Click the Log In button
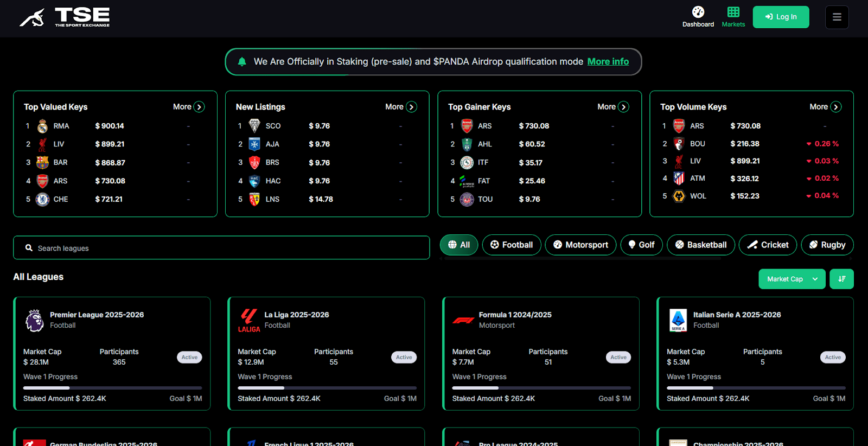Screen dimensions: 868x446 780,17
